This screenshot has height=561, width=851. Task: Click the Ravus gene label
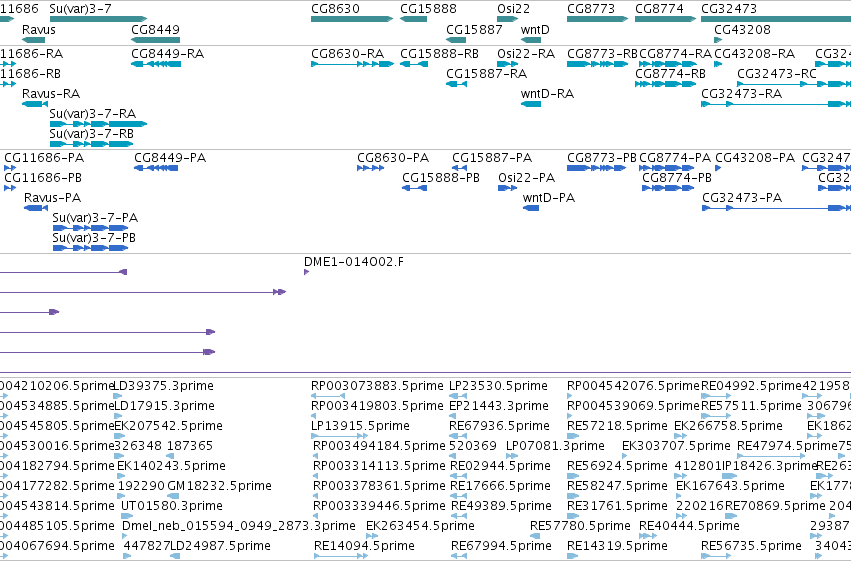[39, 29]
